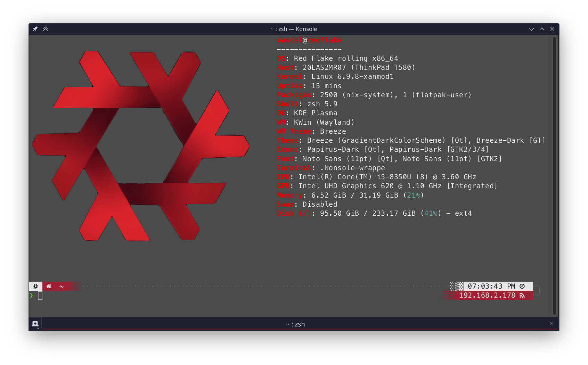Click the terminal cursor block at the prompt

tap(40, 296)
